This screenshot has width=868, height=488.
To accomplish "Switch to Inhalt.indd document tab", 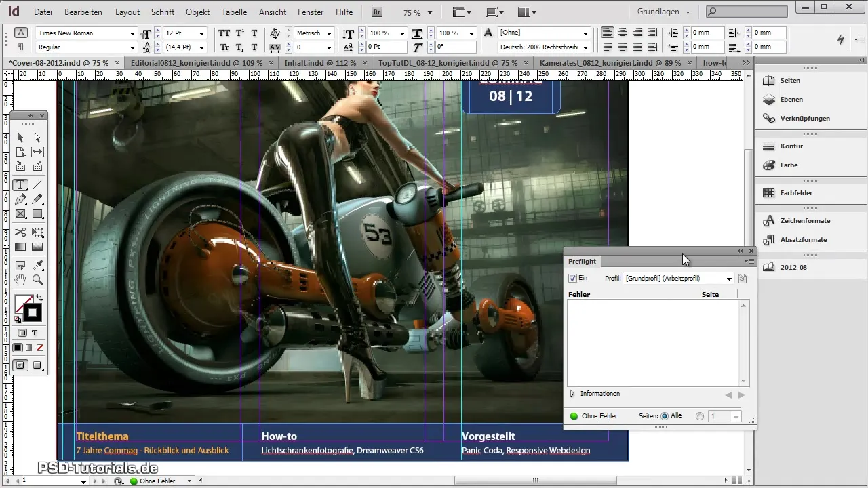I will 320,62.
